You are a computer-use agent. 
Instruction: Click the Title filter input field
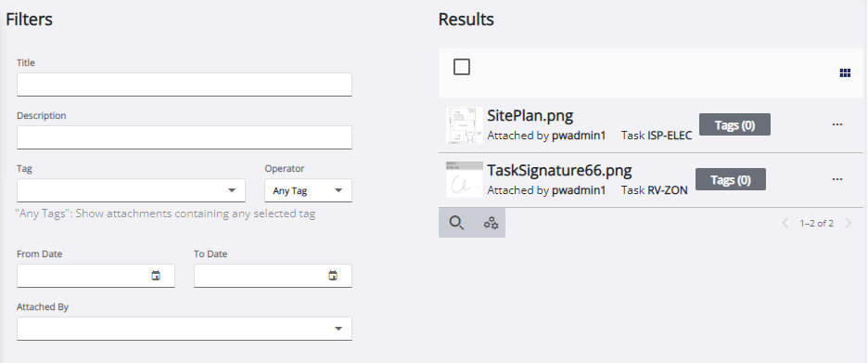185,84
